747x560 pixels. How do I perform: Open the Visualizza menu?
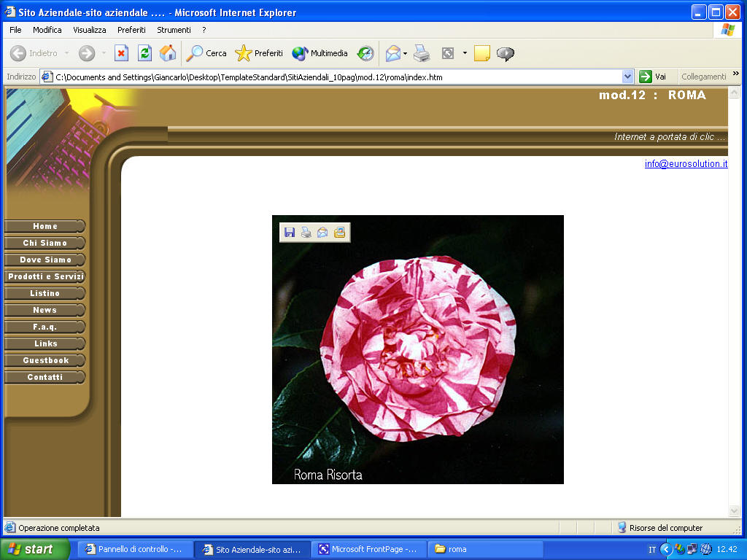[x=90, y=29]
